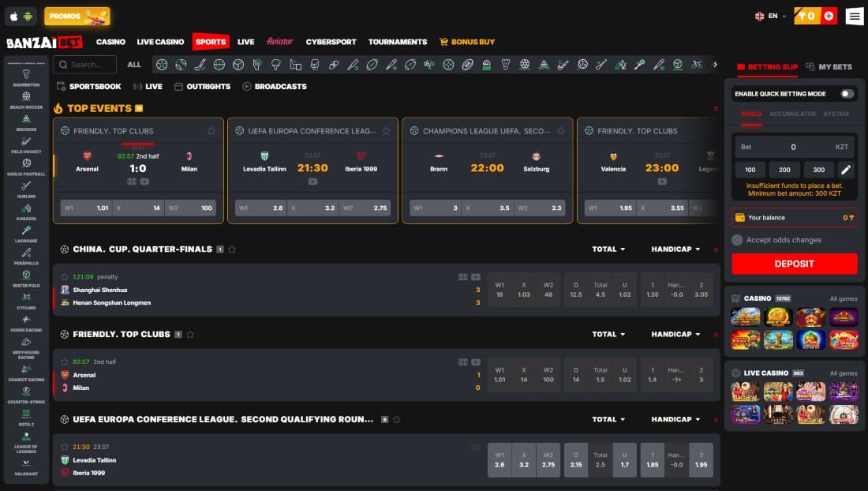Open Pesäpallo in the left sidebar
The width and height of the screenshot is (868, 491).
[26, 257]
